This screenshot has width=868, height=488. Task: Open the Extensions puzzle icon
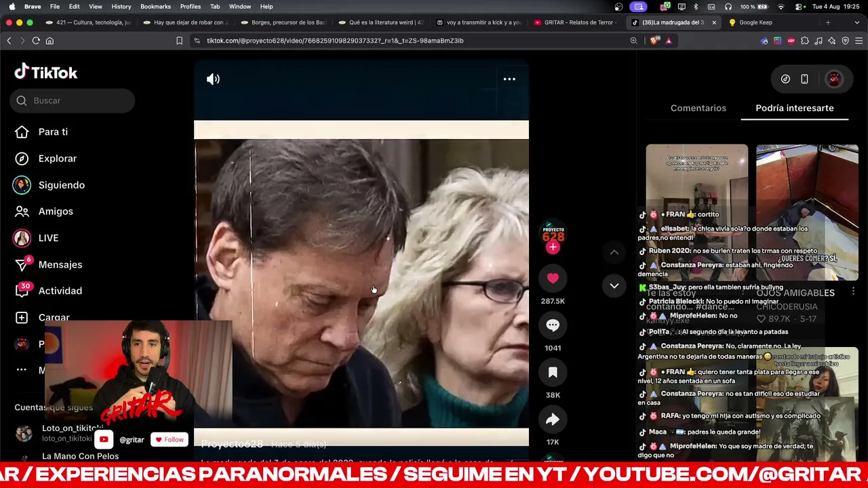coord(805,41)
